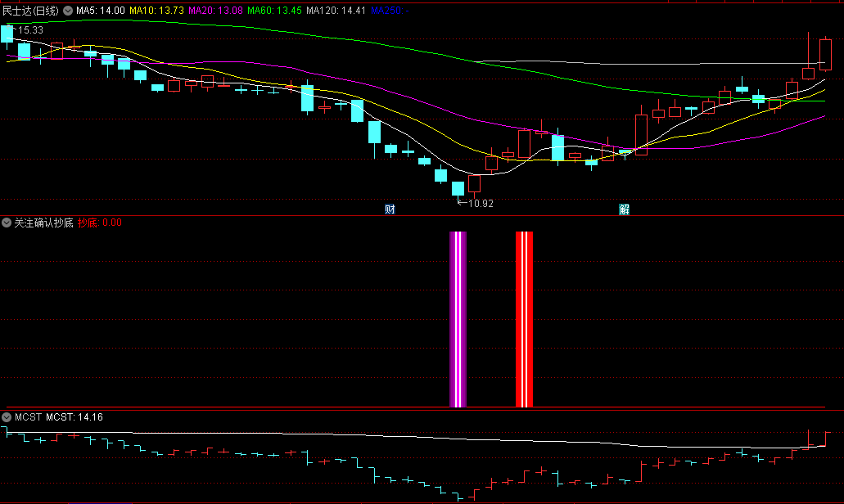Click the 关注确认抄底 indicator title
The width and height of the screenshot is (844, 504).
click(43, 223)
